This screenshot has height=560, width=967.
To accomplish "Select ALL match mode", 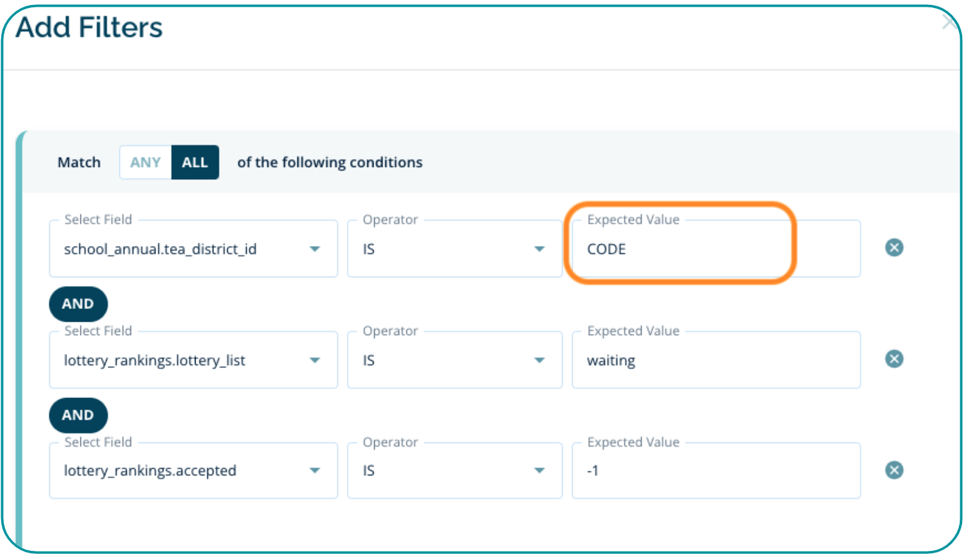I will (195, 163).
